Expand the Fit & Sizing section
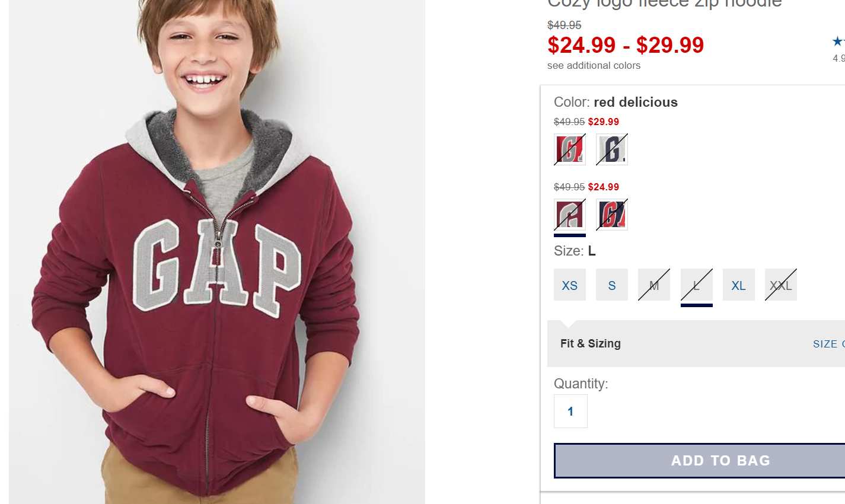Image resolution: width=845 pixels, height=504 pixels. tap(591, 344)
